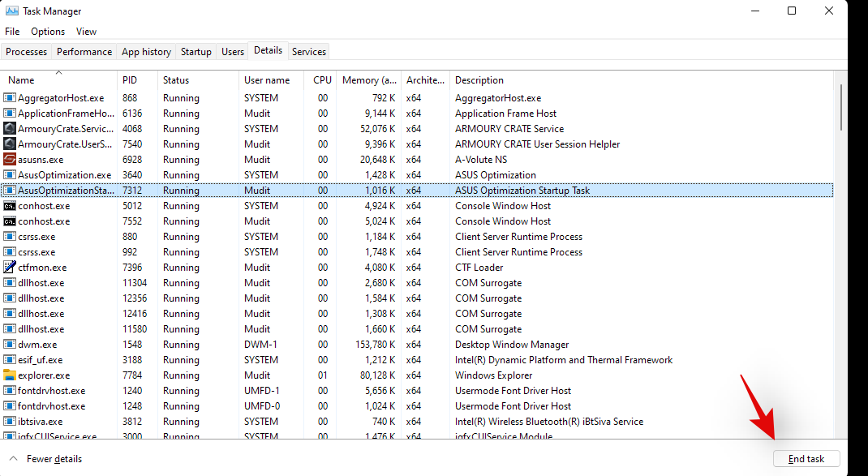Click the first conhost.exe console icon
Viewport: 868px width, 476px height.
coord(10,206)
